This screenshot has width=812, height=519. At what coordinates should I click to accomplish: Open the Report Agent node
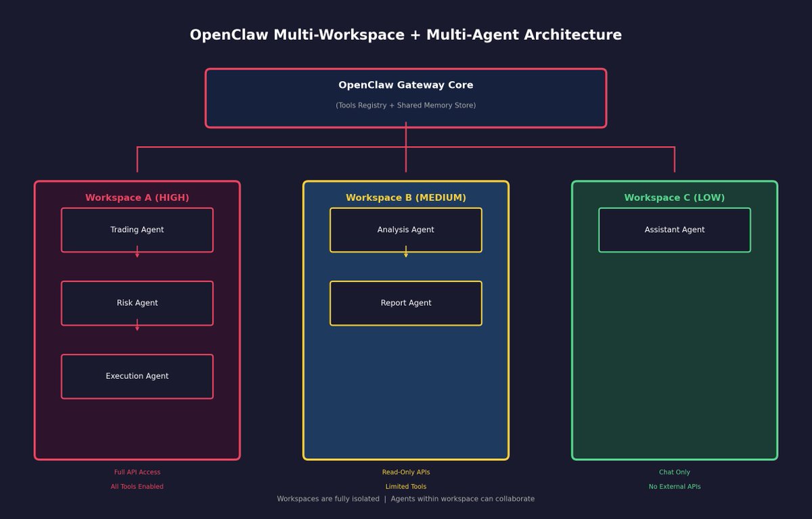click(x=405, y=303)
